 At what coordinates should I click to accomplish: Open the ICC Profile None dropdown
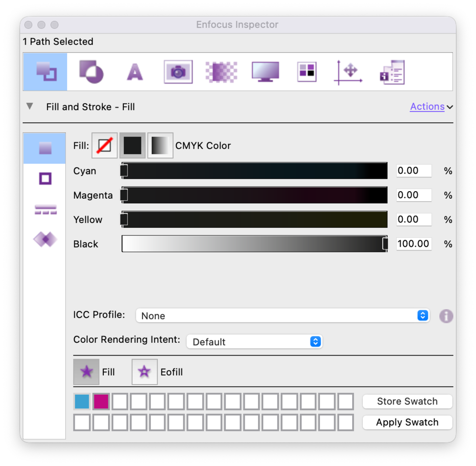pyautogui.click(x=283, y=316)
